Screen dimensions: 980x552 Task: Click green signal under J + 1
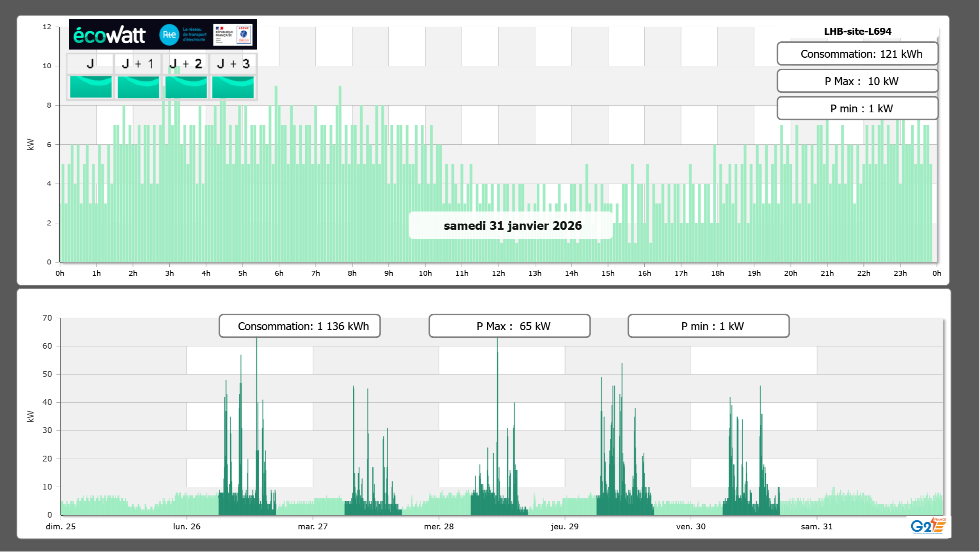coord(138,87)
